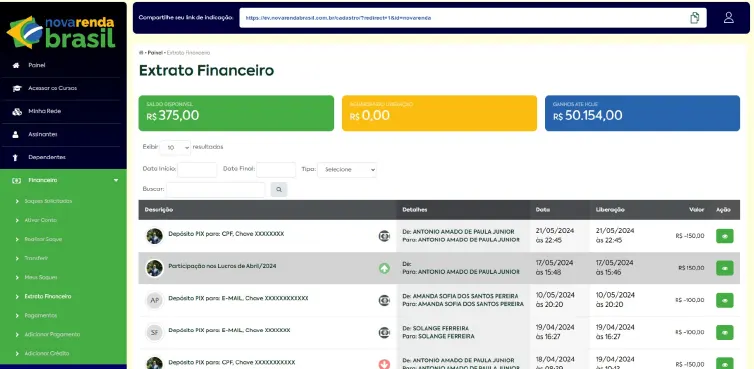
Task: Open the Exibir results count dropdown
Action: 175,148
